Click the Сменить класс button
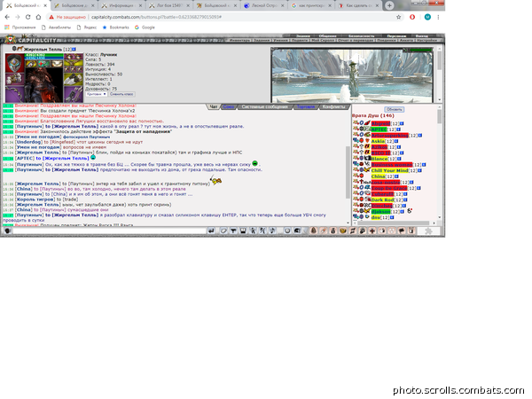Screen dimensions: 532x399 (x=121, y=94)
